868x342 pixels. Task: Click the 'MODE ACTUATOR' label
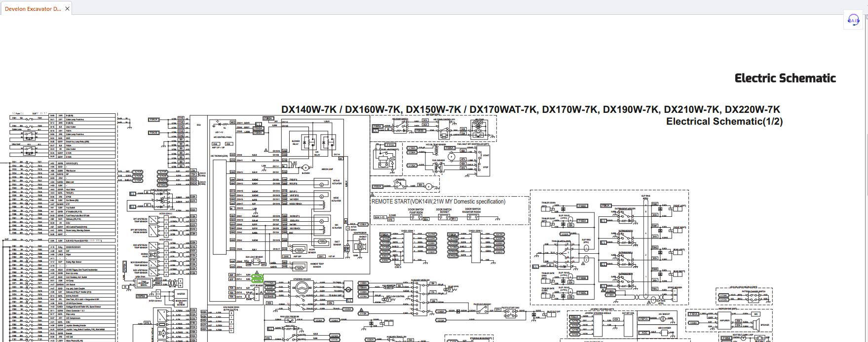tap(337, 201)
